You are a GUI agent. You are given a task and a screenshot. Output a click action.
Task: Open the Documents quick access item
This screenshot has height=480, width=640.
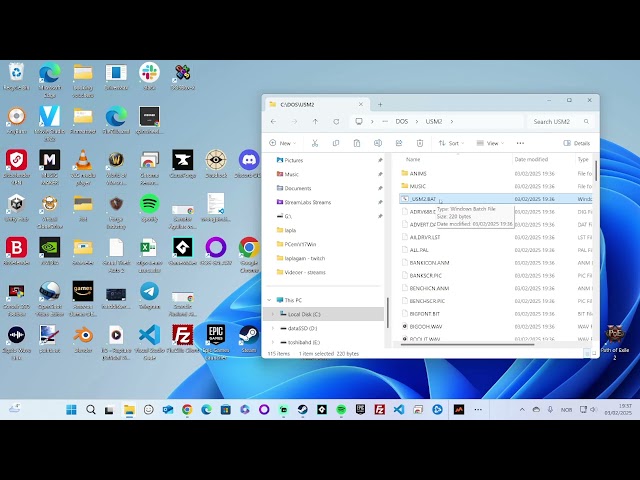coord(298,188)
